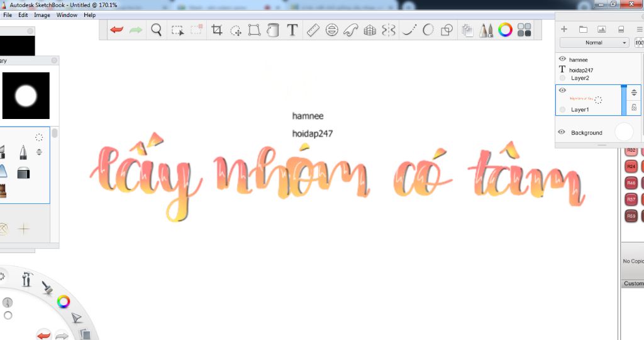
Task: Open the Copic Library icon in toolbar
Action: tap(467, 30)
